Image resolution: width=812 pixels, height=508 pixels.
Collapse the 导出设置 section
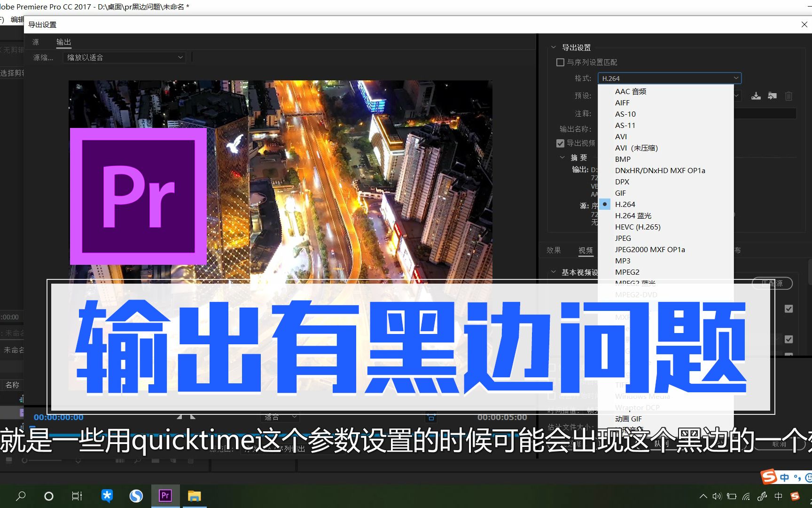pos(554,48)
